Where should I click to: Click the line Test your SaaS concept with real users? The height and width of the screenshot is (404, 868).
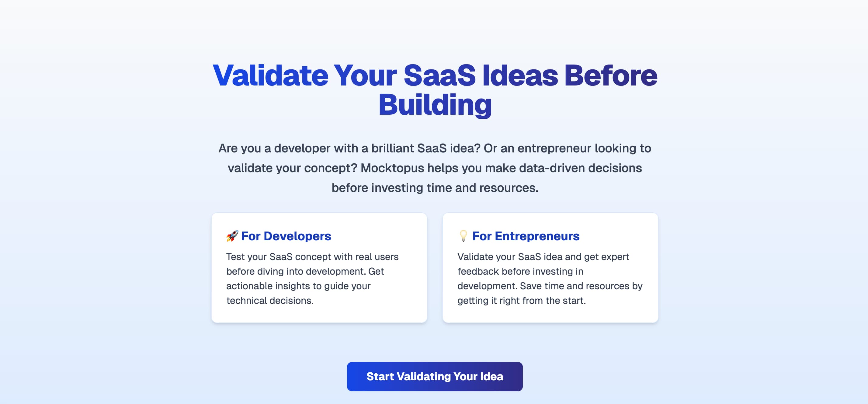point(312,257)
